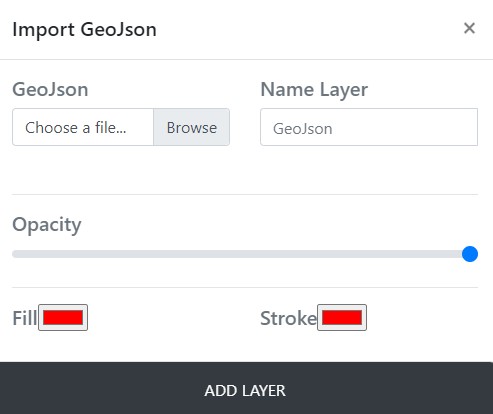Click the Browse file button

click(192, 127)
